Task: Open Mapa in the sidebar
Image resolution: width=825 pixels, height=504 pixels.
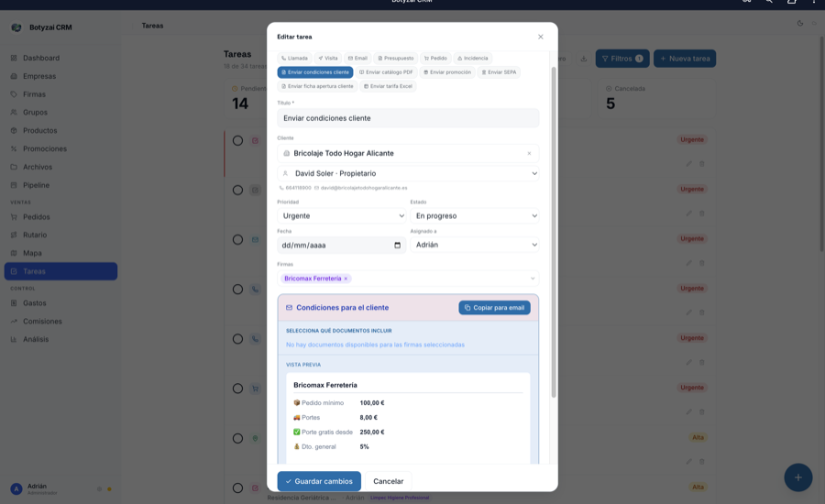Action: [60, 253]
